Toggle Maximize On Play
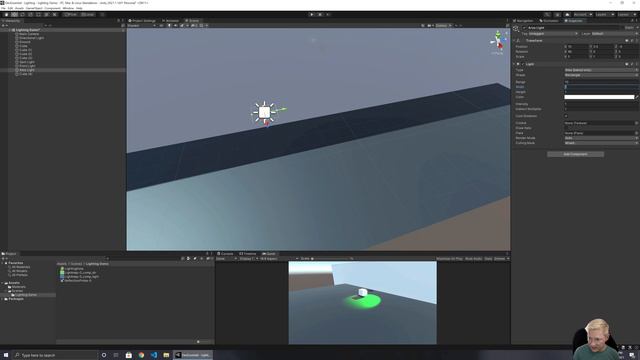640x360 pixels. (449, 259)
